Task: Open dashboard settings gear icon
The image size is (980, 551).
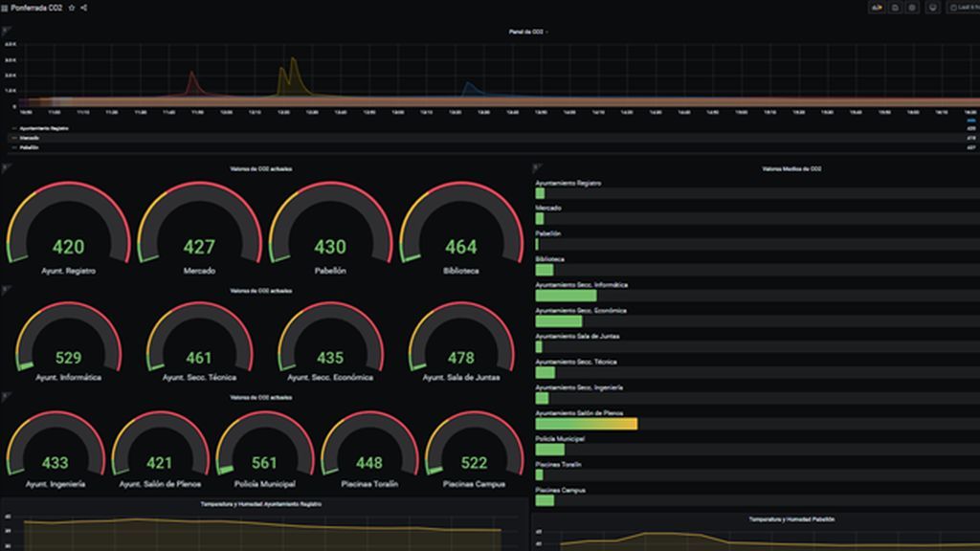Action: (x=912, y=8)
